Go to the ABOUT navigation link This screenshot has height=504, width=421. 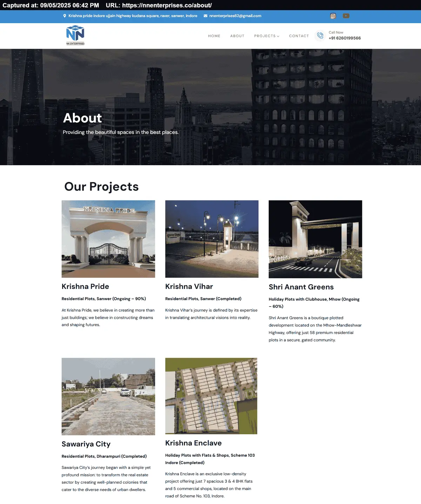coord(237,36)
